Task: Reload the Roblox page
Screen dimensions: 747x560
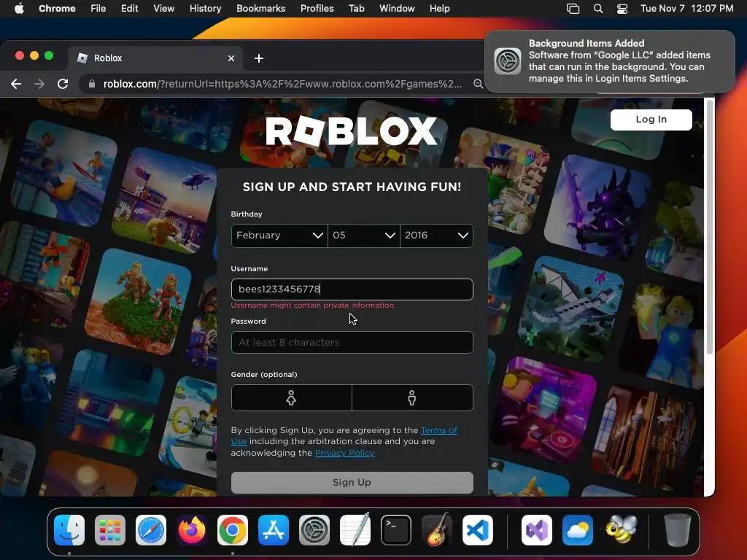Action: pos(63,84)
